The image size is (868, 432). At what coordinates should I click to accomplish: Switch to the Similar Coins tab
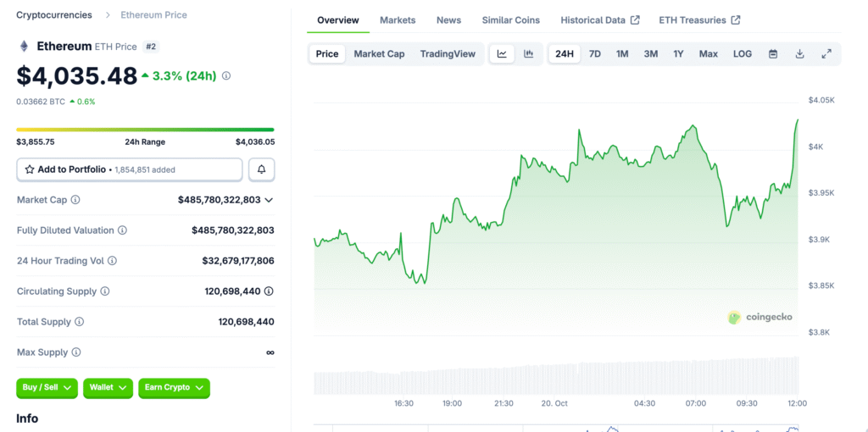tap(511, 20)
